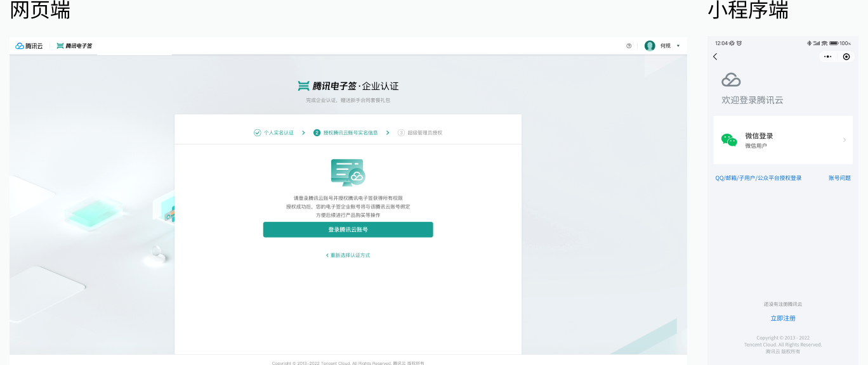The width and height of the screenshot is (868, 365).
Task: Click the checkmark icon beside 个人实名认证
Action: 258,132
